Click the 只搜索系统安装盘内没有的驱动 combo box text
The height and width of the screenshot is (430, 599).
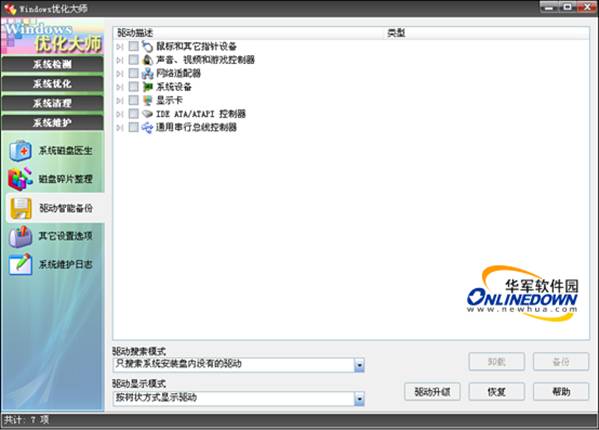click(x=178, y=364)
